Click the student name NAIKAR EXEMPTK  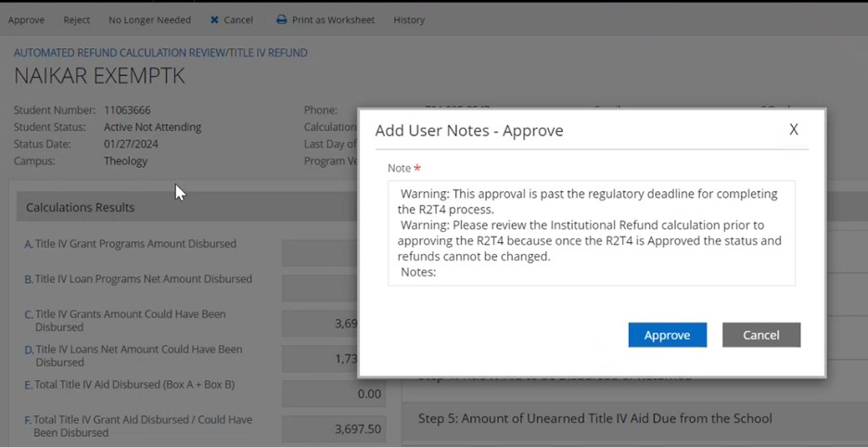[x=99, y=76]
